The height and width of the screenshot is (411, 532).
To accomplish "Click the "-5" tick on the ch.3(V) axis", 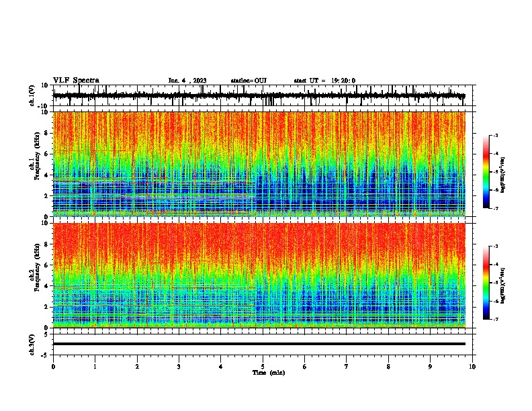I will [x=46, y=355].
